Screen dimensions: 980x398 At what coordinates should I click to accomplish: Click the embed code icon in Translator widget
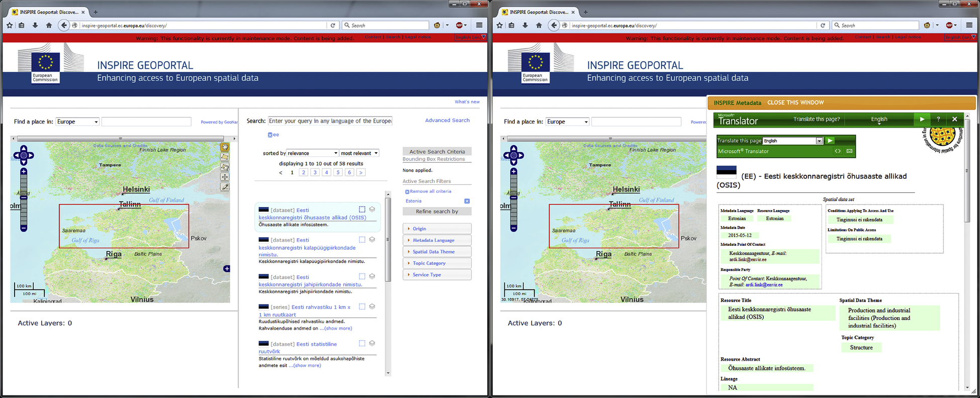[x=838, y=151]
